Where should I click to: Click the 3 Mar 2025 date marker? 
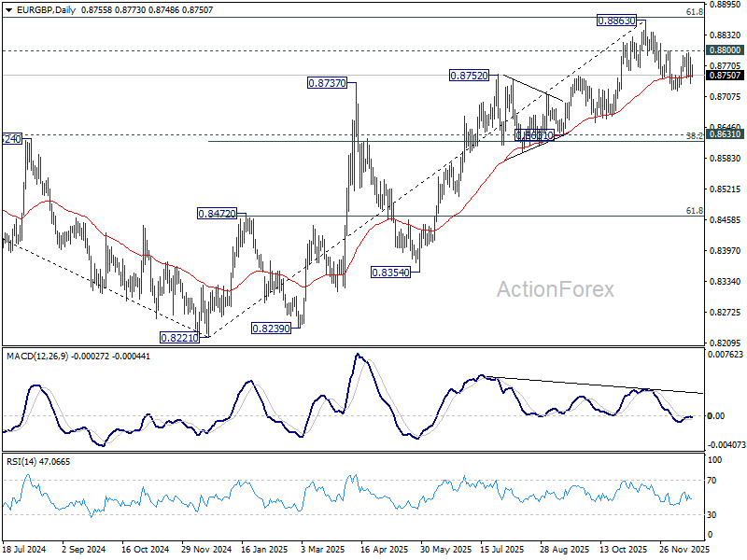(322, 550)
